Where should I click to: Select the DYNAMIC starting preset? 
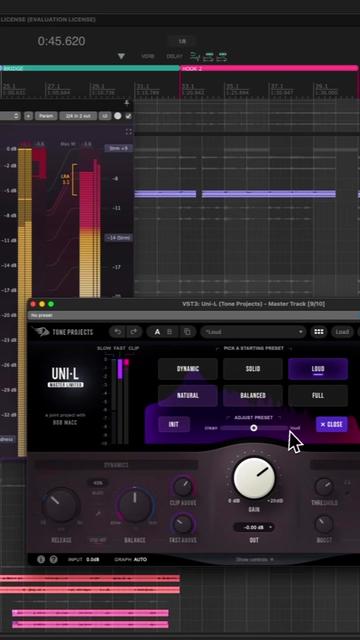point(188,369)
